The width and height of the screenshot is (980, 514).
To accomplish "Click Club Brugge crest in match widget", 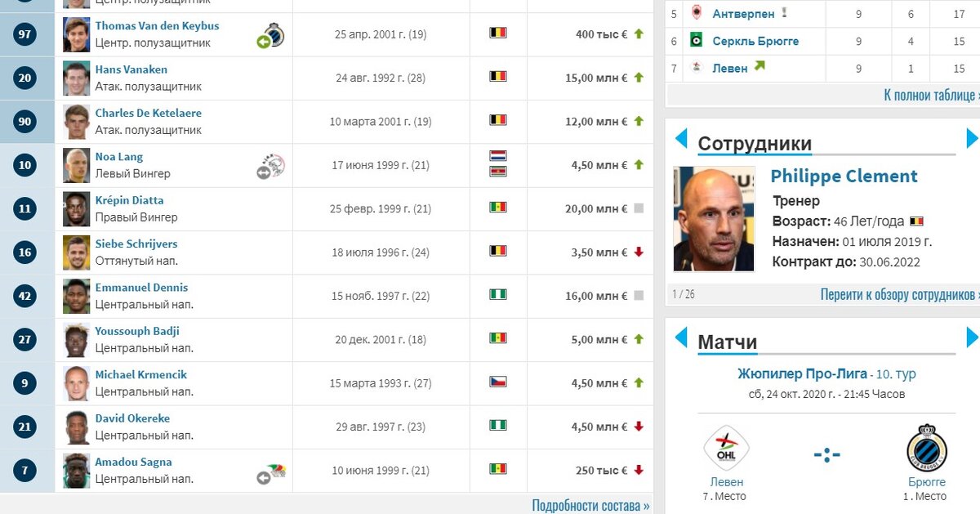I will pyautogui.click(x=926, y=448).
